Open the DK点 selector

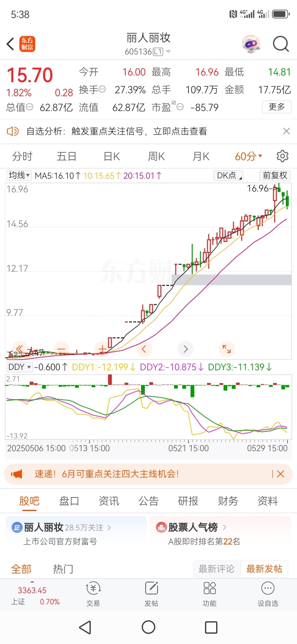click(228, 175)
